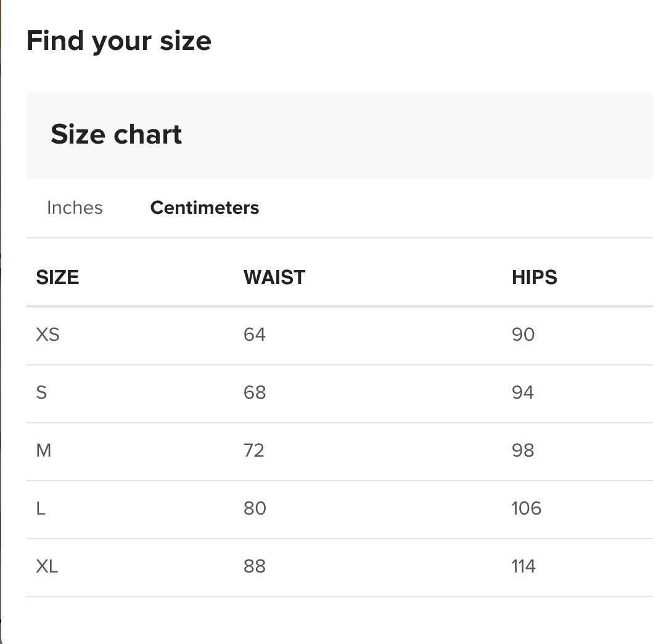Click the SIZE column header
The height and width of the screenshot is (644, 653).
[x=57, y=277]
